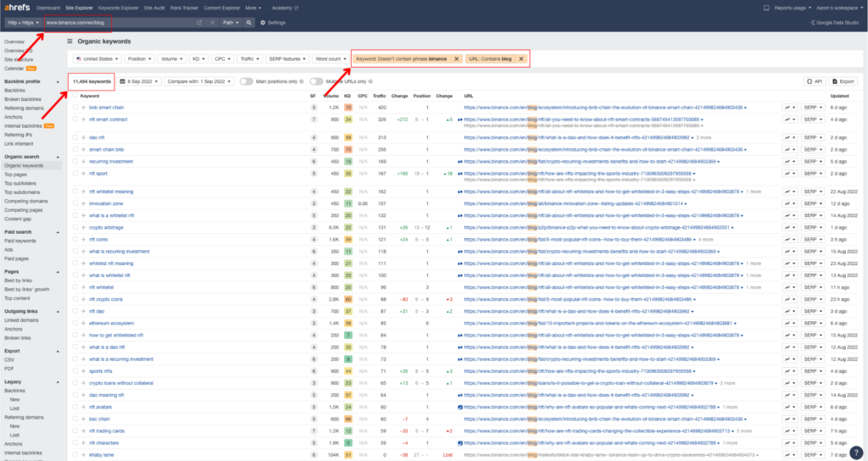
Task: Open the United States country dropdown
Action: pyautogui.click(x=96, y=59)
